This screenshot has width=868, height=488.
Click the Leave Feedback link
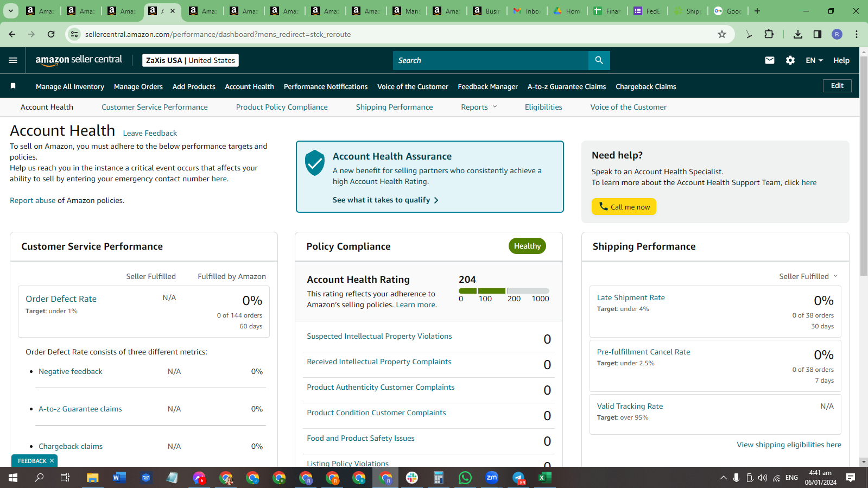pyautogui.click(x=150, y=133)
